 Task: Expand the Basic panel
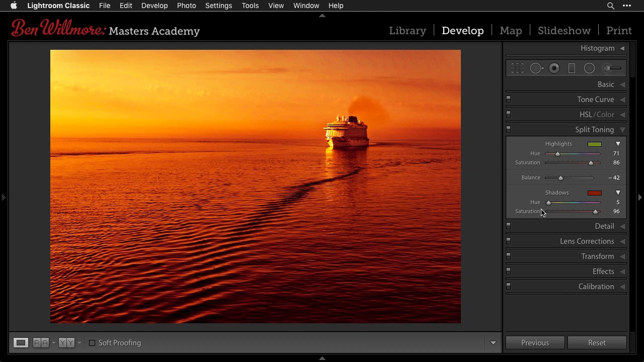622,84
